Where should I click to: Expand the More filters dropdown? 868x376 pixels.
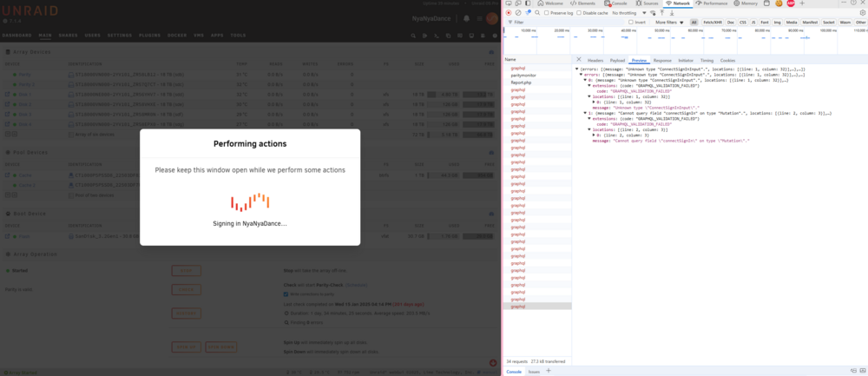669,23
